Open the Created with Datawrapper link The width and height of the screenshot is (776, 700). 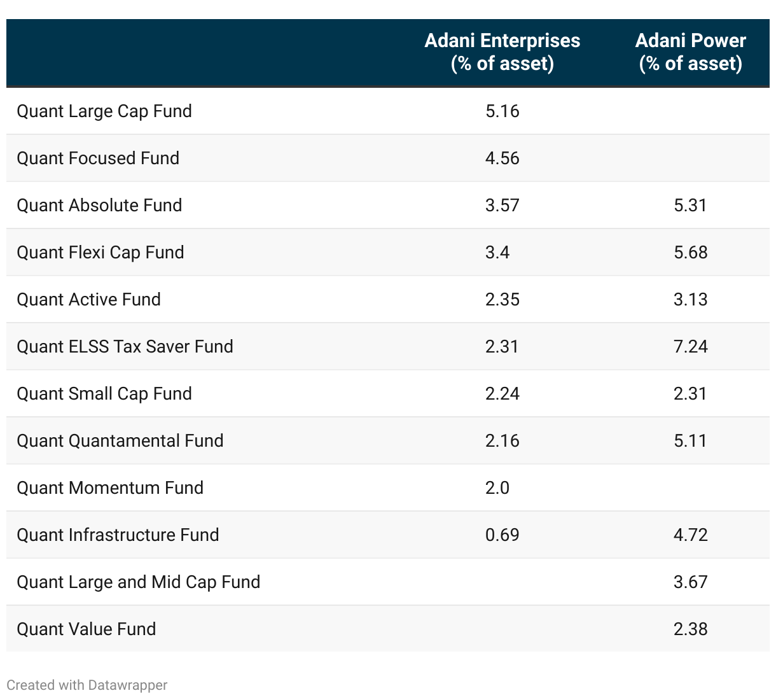pyautogui.click(x=87, y=685)
